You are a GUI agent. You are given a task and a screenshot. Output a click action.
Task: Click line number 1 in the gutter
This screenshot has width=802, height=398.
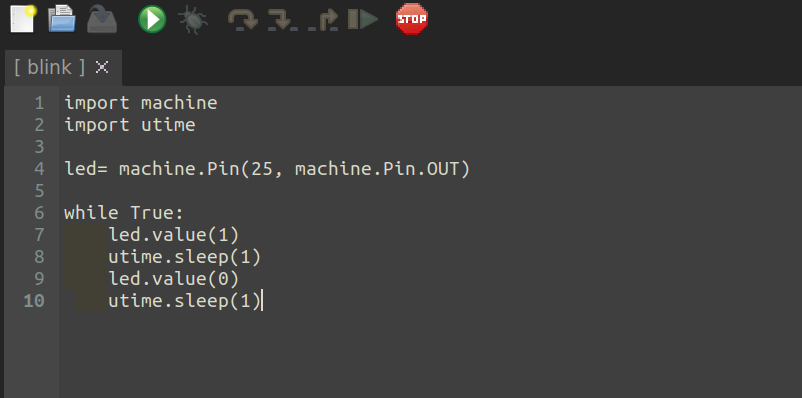point(39,103)
